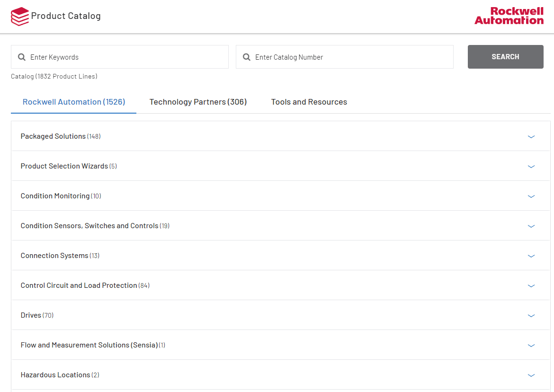554x392 pixels.
Task: Select the Product Selection Wizards (5) label
Action: click(x=69, y=166)
